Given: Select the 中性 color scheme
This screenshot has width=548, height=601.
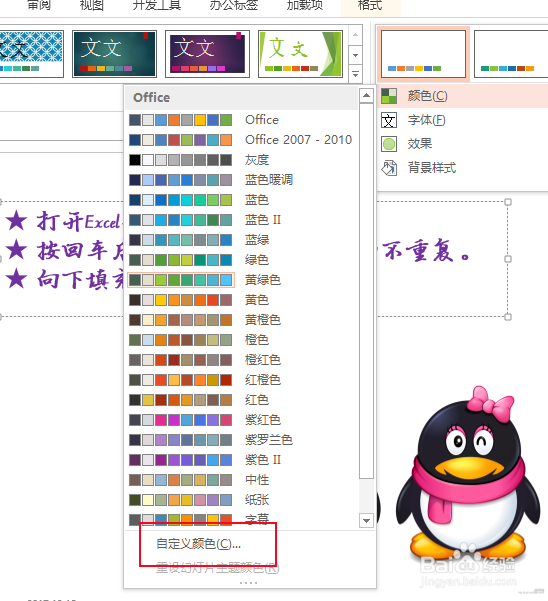Looking at the screenshot, I should tap(241, 480).
